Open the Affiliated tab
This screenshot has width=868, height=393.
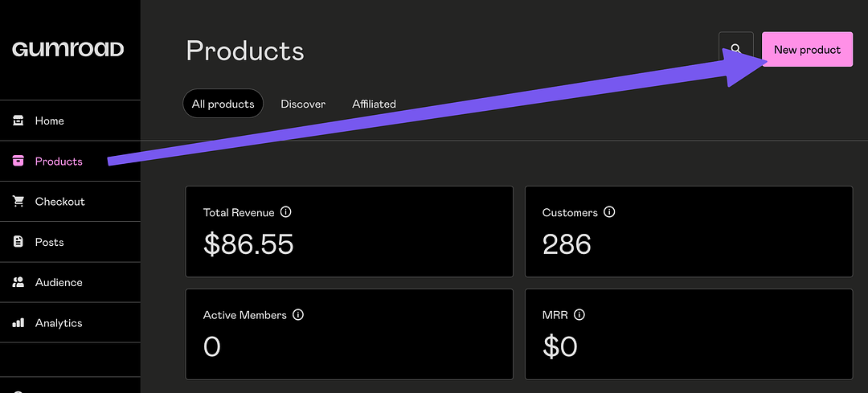click(374, 104)
